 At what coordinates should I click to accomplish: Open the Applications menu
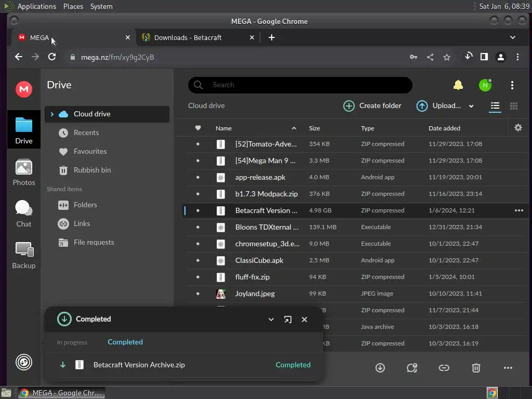(37, 6)
